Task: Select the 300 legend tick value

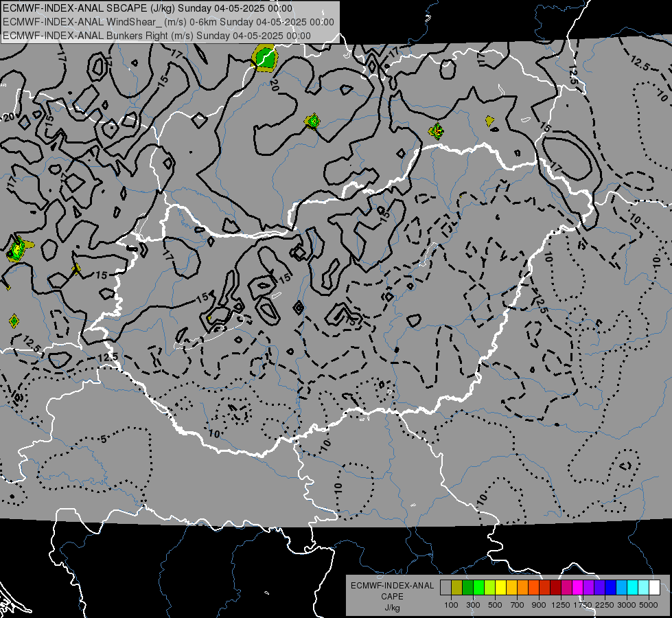Action: click(473, 605)
